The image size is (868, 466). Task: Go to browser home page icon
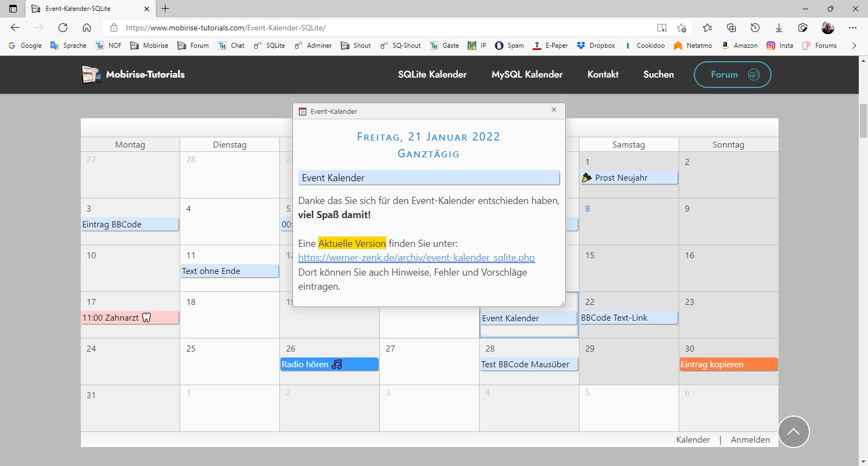87,28
